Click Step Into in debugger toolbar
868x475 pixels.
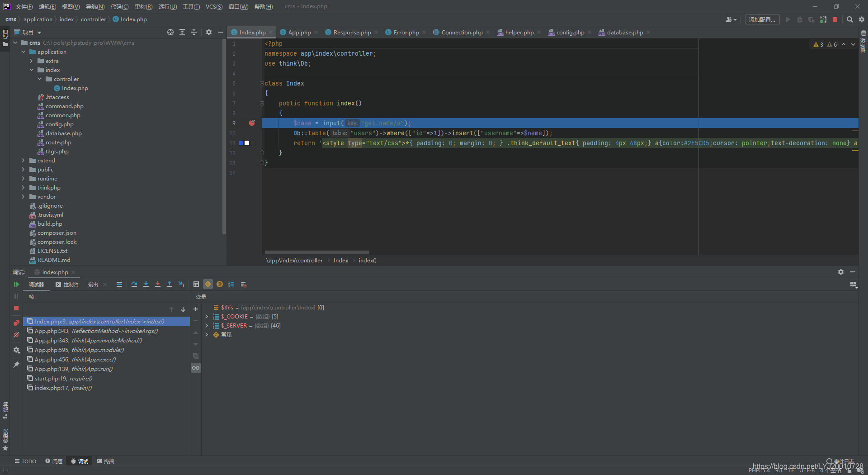pyautogui.click(x=146, y=285)
